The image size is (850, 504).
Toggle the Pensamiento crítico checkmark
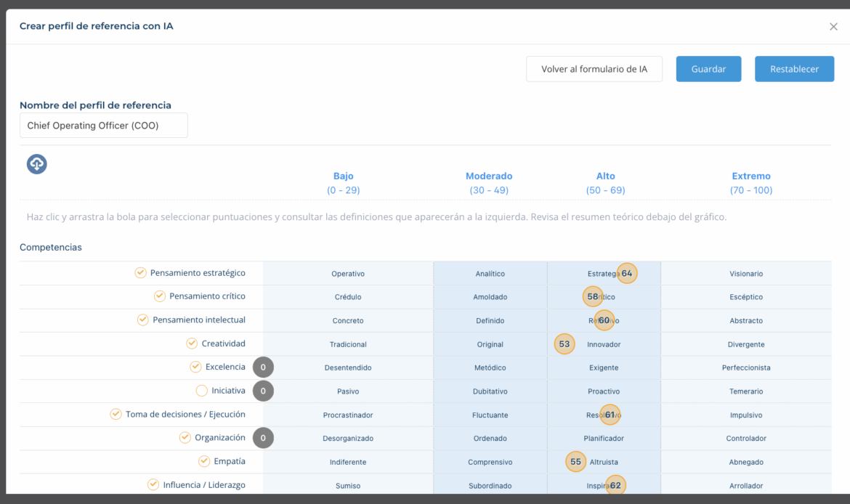(x=159, y=296)
